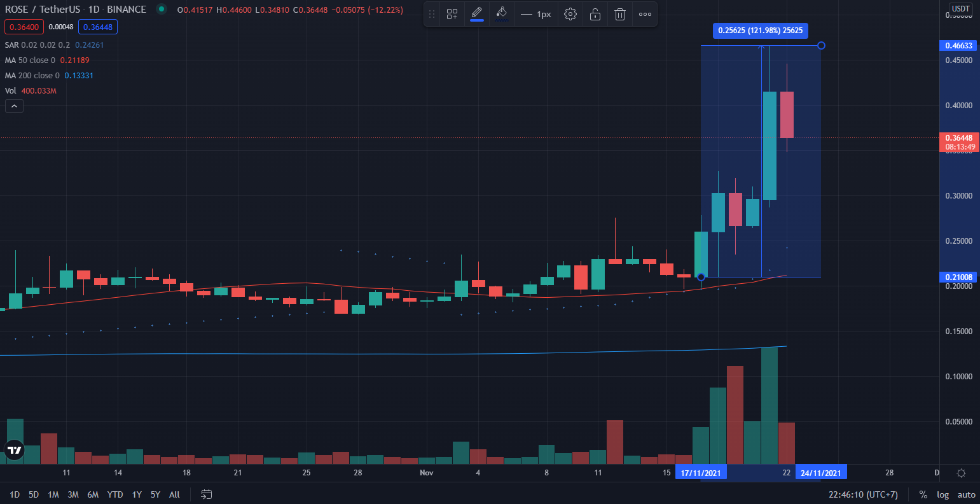Click the 22:46:10 (UTC+7) timezone button
This screenshot has height=504, width=980.
(x=864, y=494)
